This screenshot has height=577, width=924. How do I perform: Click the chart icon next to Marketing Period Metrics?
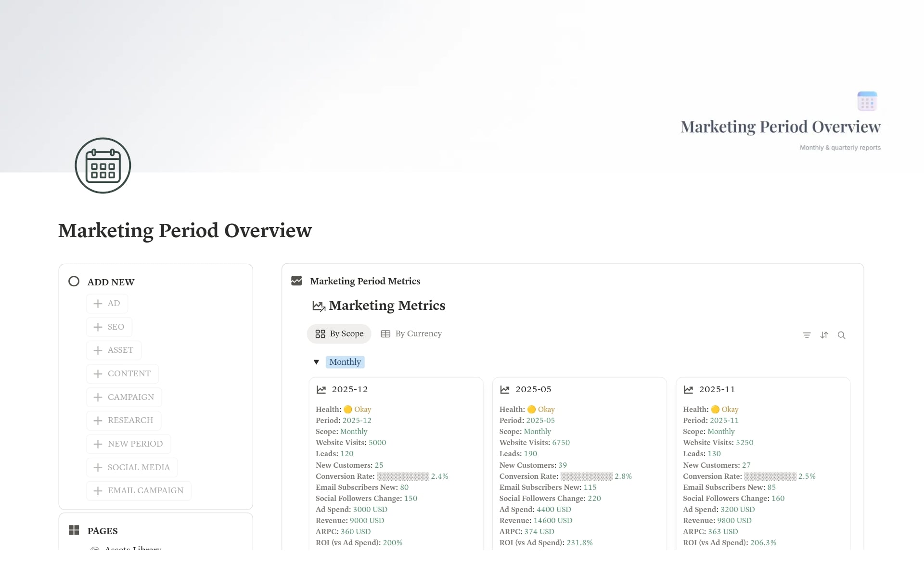[x=296, y=281]
